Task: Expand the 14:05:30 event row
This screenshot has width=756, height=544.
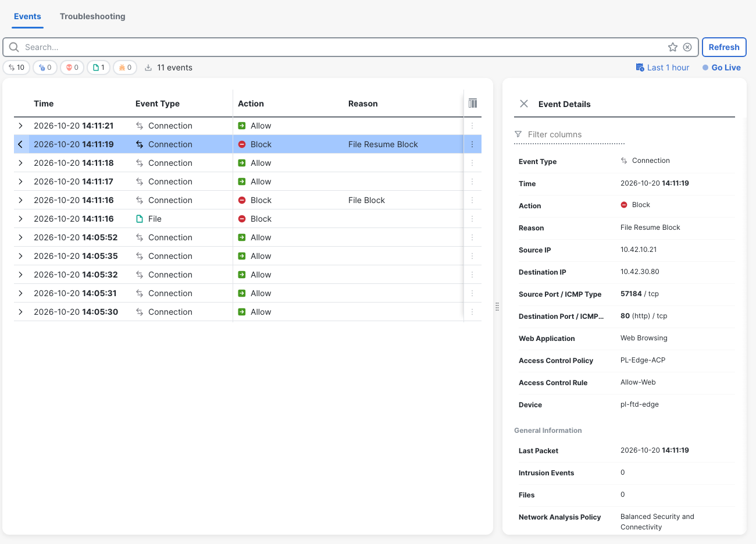Action: pyautogui.click(x=20, y=312)
